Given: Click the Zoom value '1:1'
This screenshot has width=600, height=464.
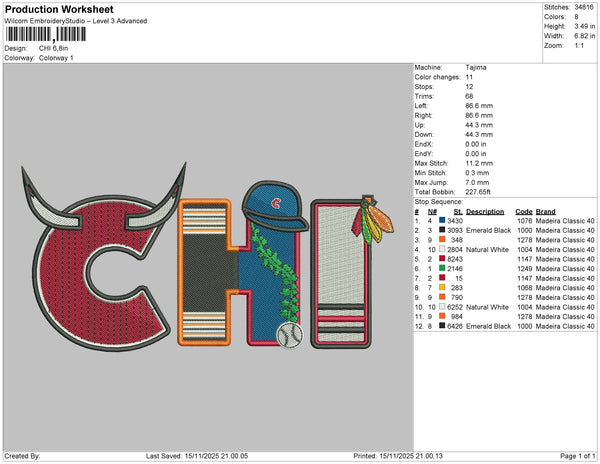Looking at the screenshot, I should [579, 46].
